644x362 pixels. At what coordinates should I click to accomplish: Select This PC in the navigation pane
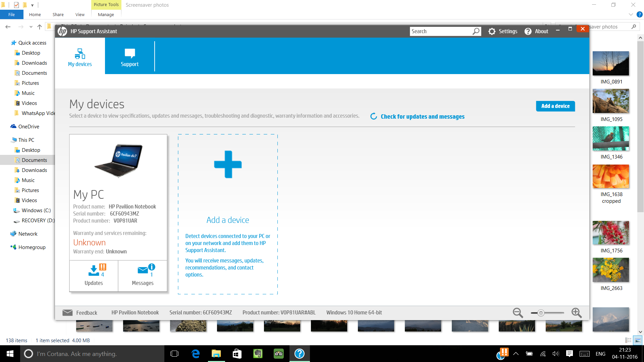coord(26,140)
